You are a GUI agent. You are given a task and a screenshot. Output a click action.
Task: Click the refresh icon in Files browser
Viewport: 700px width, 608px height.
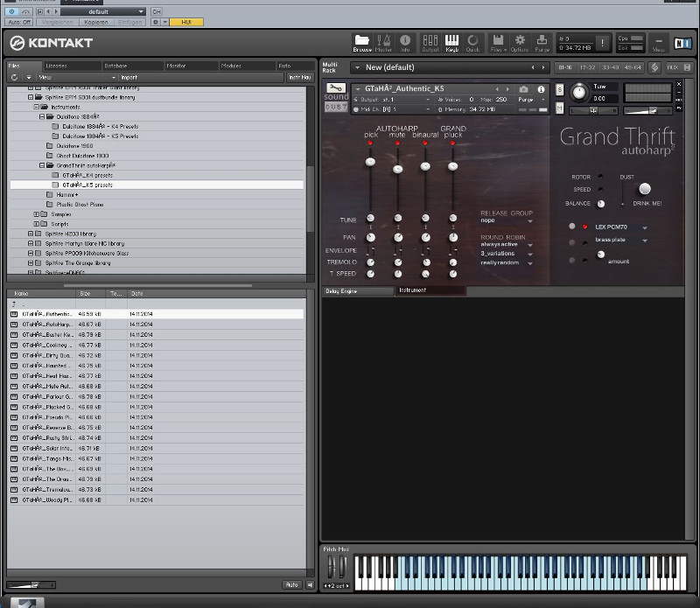point(14,77)
